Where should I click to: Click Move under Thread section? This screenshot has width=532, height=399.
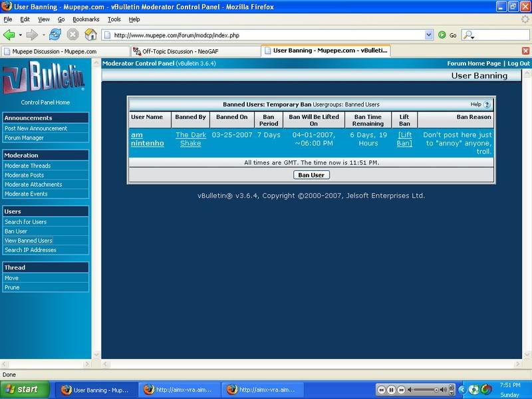point(11,278)
